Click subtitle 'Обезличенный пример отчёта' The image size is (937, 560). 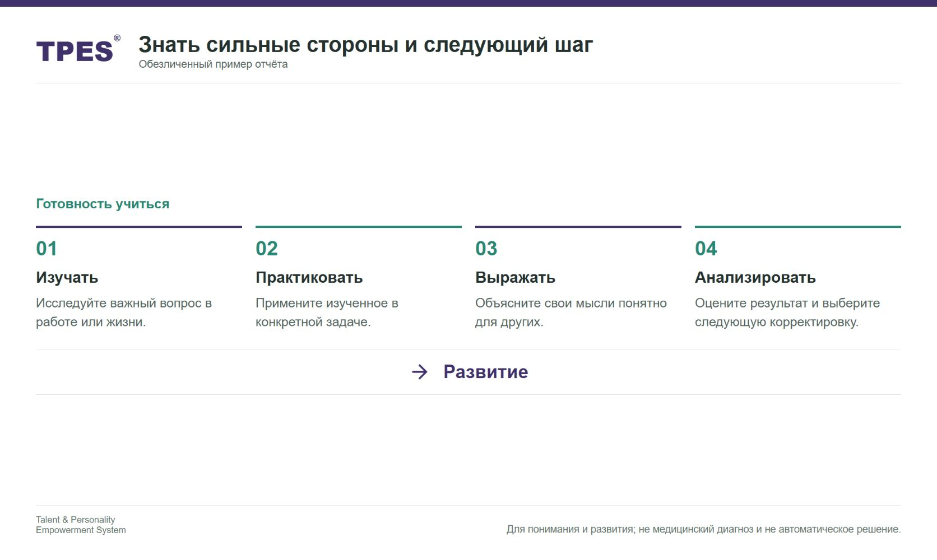(213, 64)
